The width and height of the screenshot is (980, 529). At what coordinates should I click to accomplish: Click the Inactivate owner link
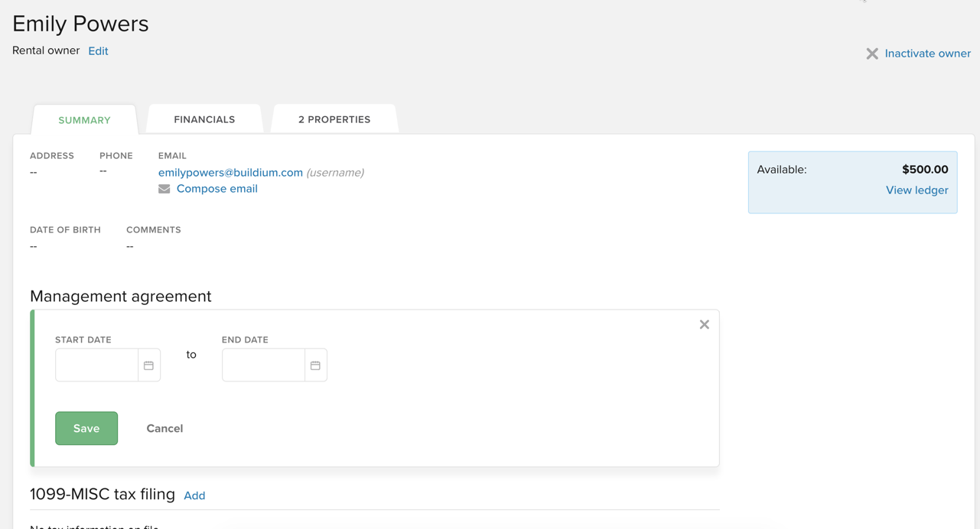pyautogui.click(x=927, y=54)
